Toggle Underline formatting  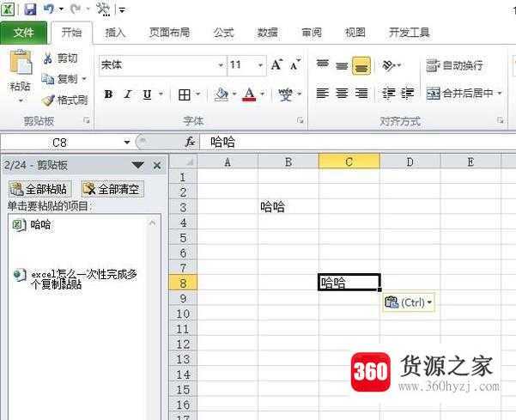(147, 94)
